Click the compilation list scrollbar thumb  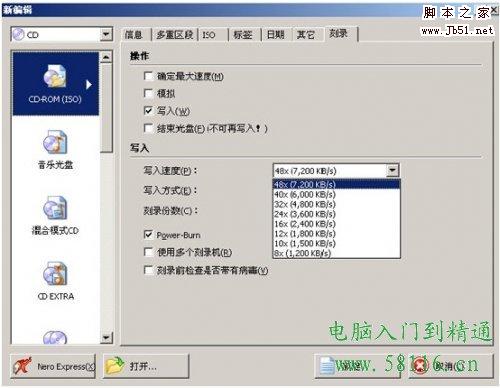pyautogui.click(x=106, y=108)
